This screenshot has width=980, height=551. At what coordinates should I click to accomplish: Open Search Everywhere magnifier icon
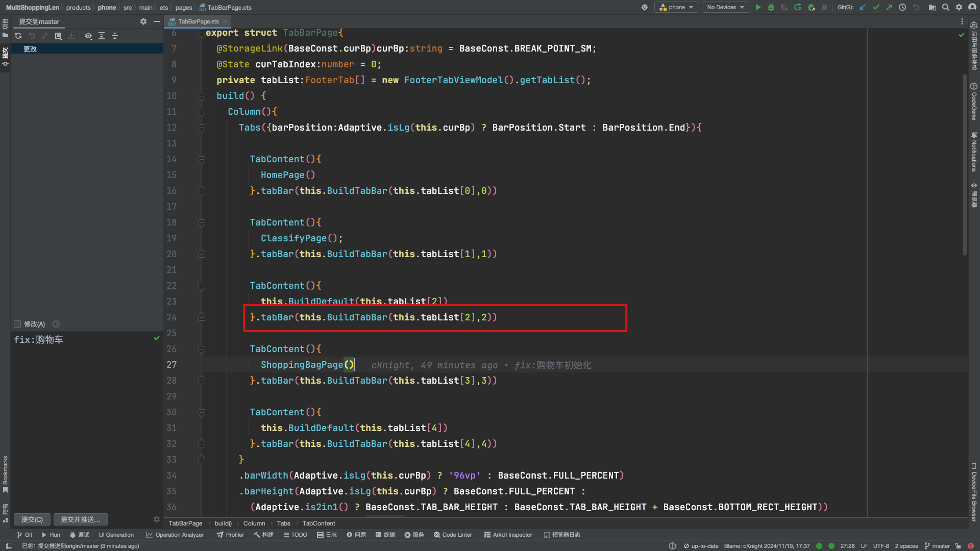(x=946, y=7)
